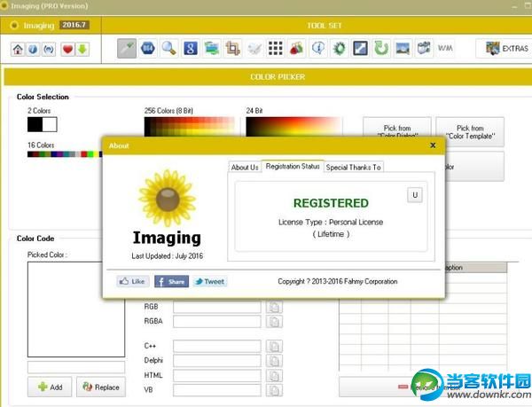Click the broadcast signal icon
The image size is (532, 407).
49,50
